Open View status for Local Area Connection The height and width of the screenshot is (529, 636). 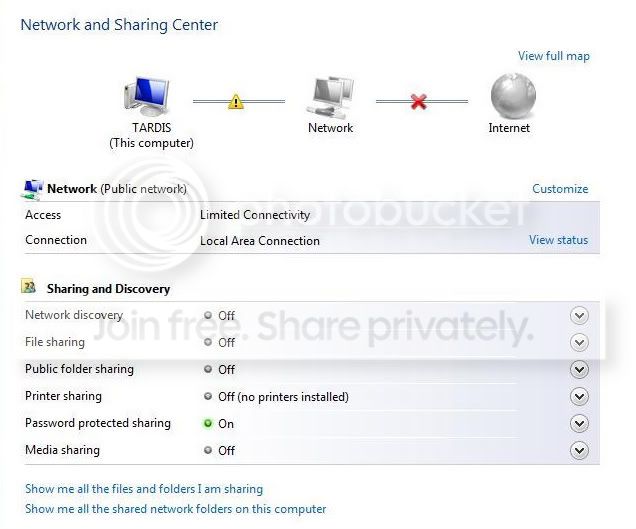pos(559,240)
